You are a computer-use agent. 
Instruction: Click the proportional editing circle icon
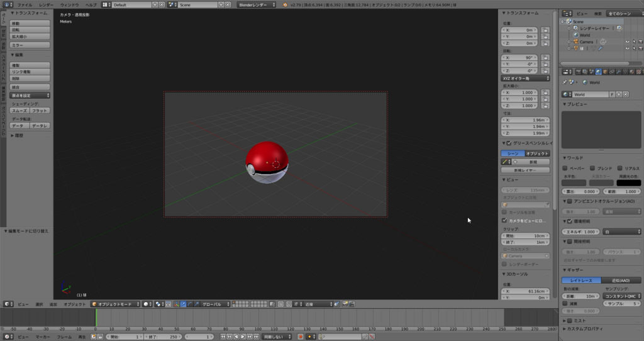click(280, 304)
